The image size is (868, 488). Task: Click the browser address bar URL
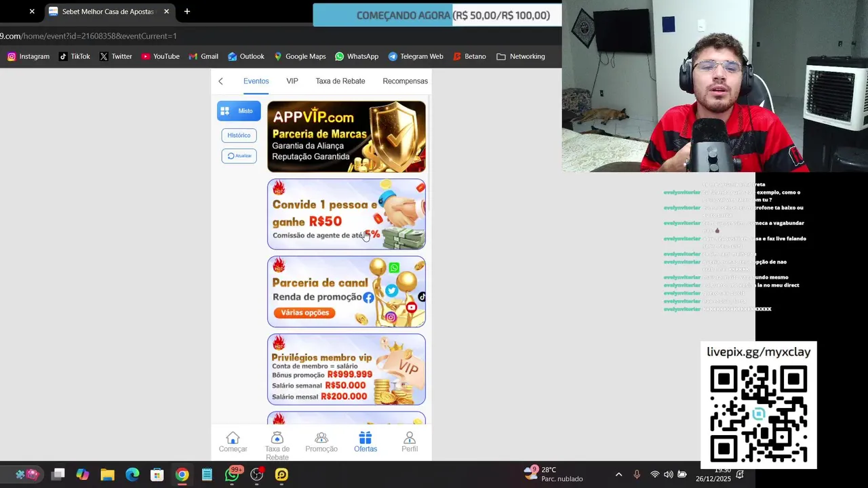click(x=88, y=36)
